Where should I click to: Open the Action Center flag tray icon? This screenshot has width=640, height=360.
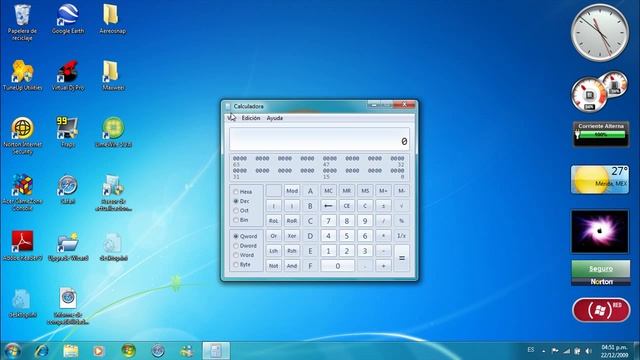click(x=555, y=351)
